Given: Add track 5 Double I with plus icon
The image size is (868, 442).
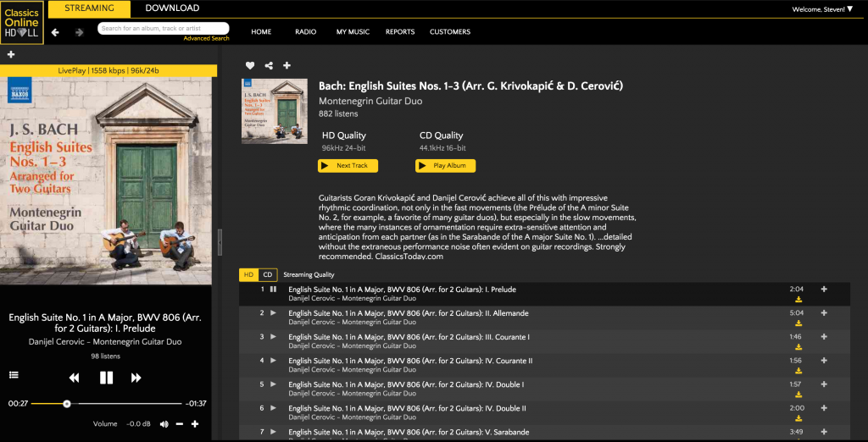Looking at the screenshot, I should pos(824,384).
